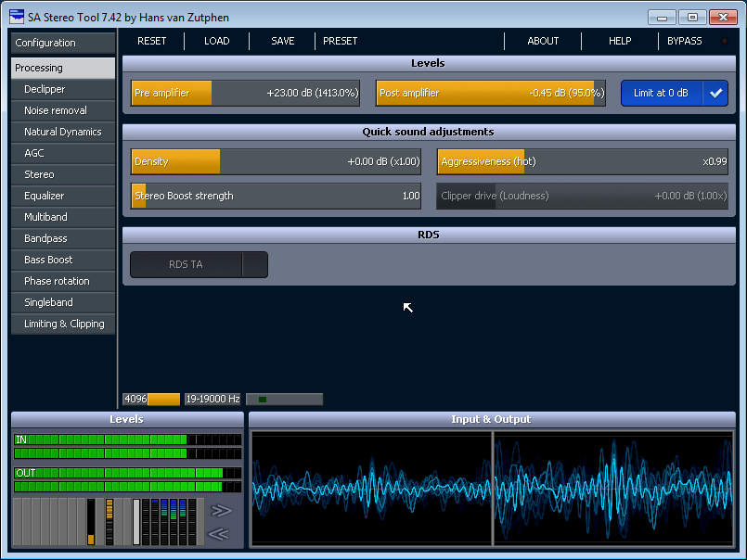Click the SAVE button
The image size is (747, 560).
[282, 41]
